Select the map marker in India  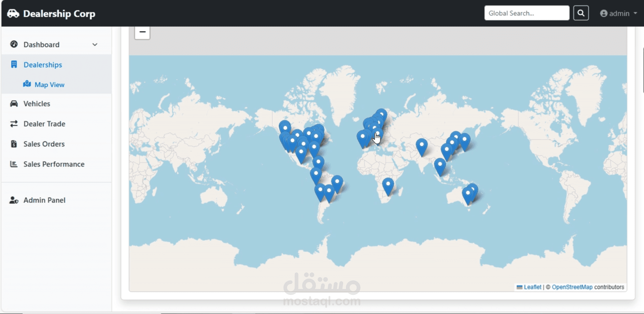pyautogui.click(x=422, y=147)
